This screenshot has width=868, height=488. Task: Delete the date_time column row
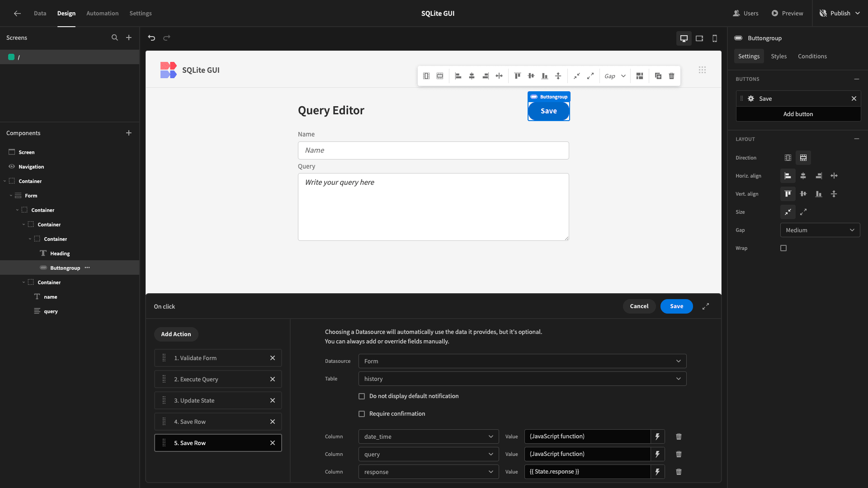coord(679,436)
